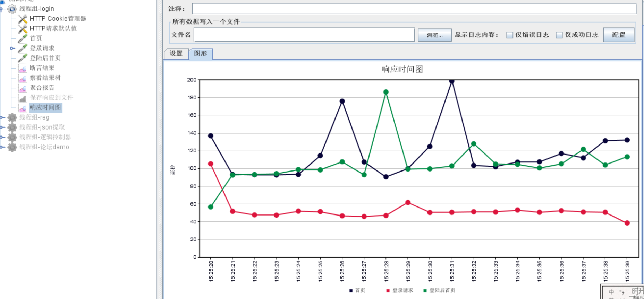
Task: Collapse the 线程组-login tree node
Action: click(2, 9)
